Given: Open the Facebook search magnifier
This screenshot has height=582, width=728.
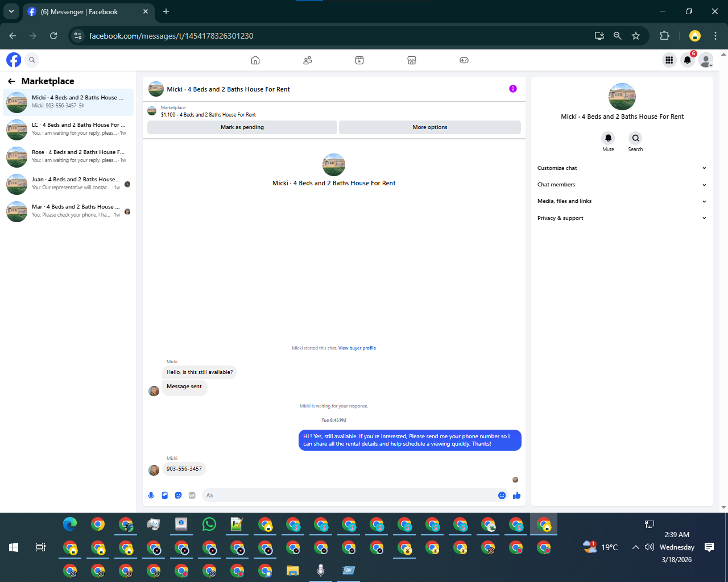Looking at the screenshot, I should (32, 60).
